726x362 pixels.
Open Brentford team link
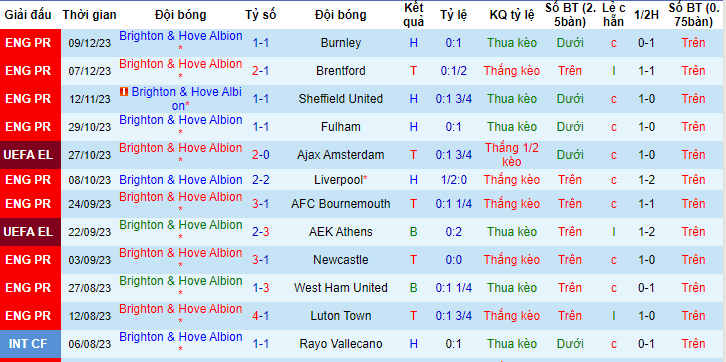pos(341,71)
